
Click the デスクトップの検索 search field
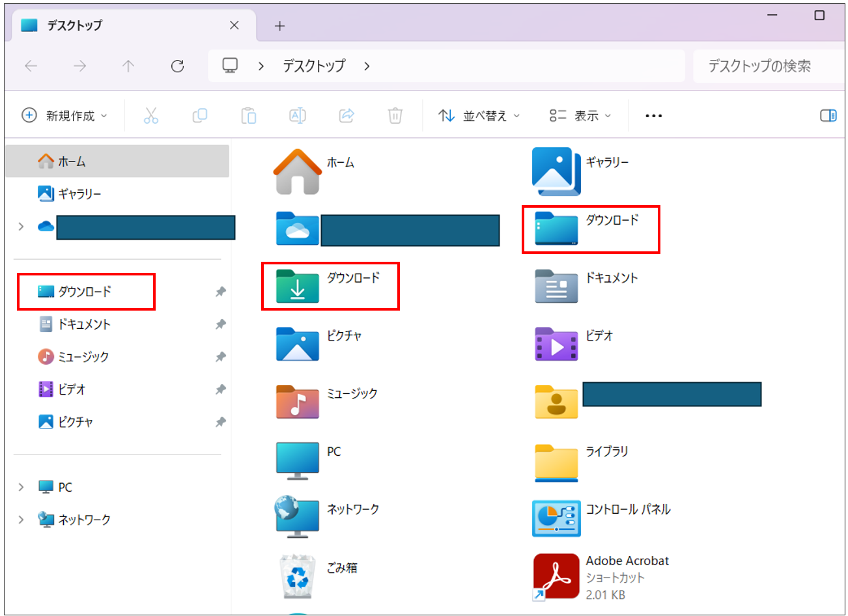pos(769,66)
